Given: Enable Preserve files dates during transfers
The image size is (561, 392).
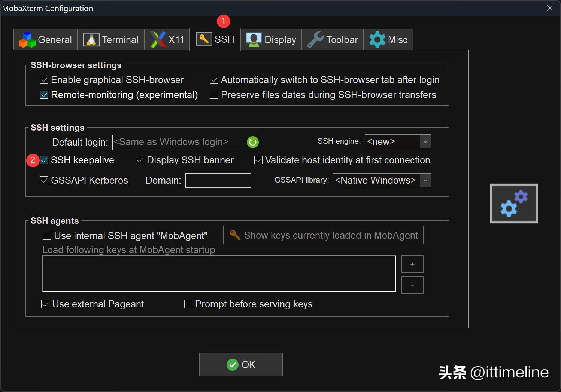Looking at the screenshot, I should pos(214,95).
